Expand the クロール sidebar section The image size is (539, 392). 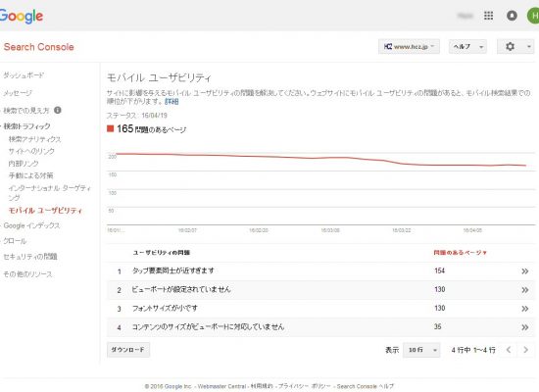point(15,241)
